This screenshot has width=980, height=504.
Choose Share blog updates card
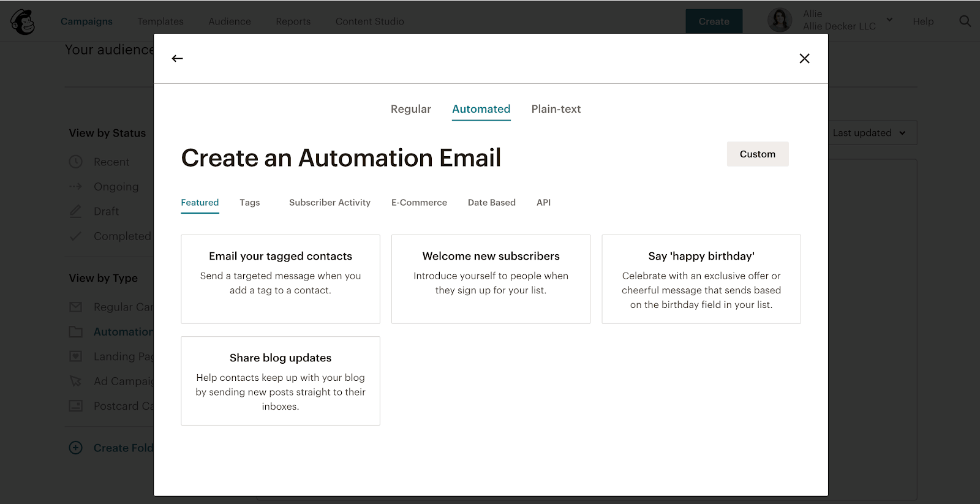[281, 381]
